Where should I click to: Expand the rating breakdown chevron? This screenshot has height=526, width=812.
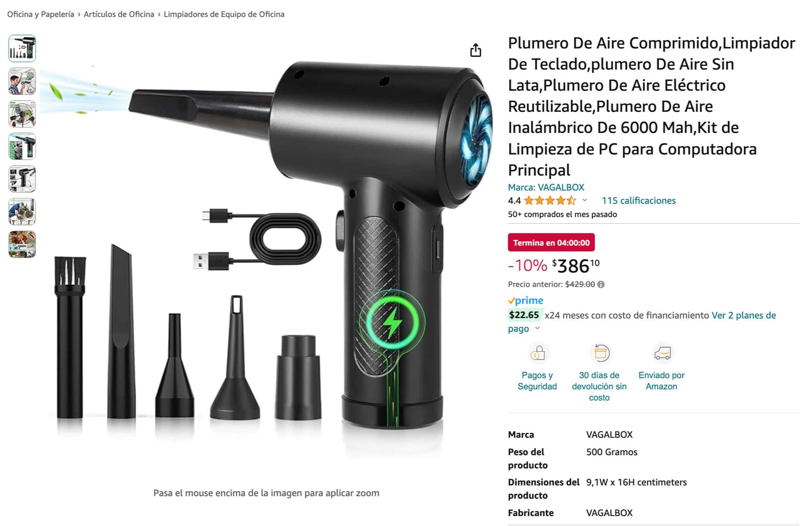[585, 200]
